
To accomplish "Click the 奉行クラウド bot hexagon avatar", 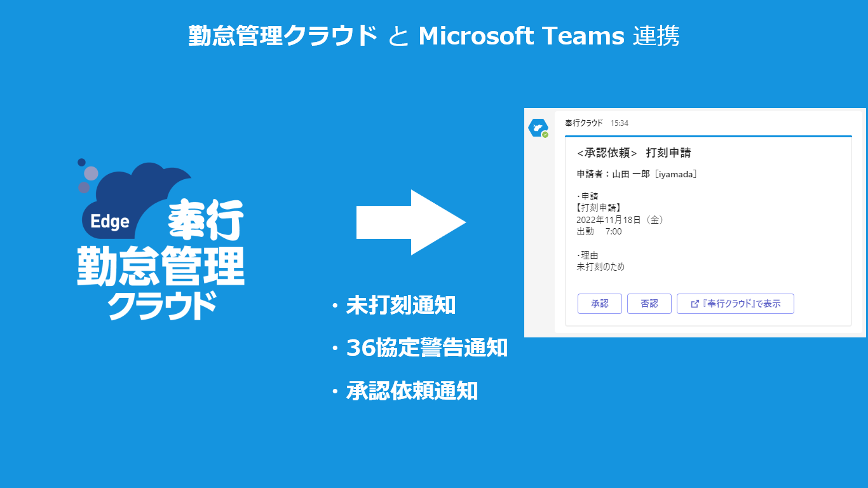I will pyautogui.click(x=538, y=128).
